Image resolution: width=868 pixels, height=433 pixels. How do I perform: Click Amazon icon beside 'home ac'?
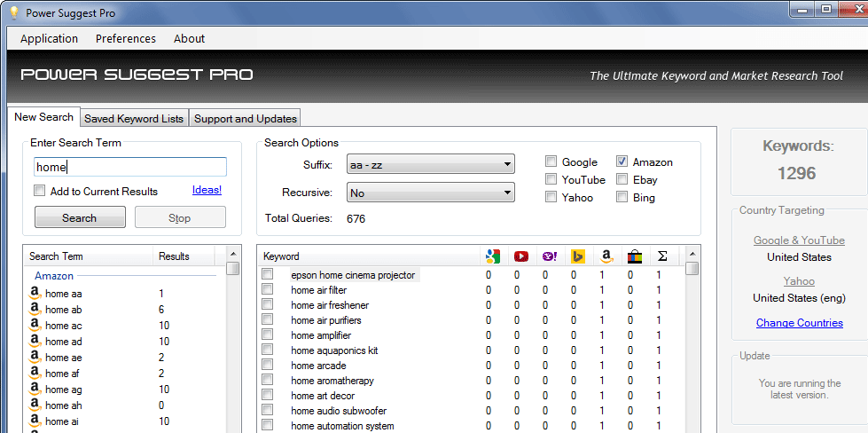(x=35, y=326)
